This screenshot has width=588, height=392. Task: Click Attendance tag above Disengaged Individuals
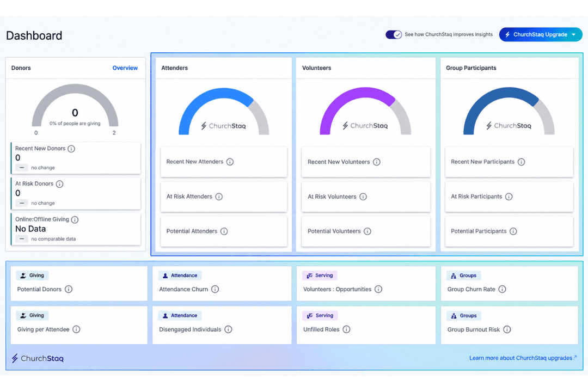pyautogui.click(x=180, y=315)
